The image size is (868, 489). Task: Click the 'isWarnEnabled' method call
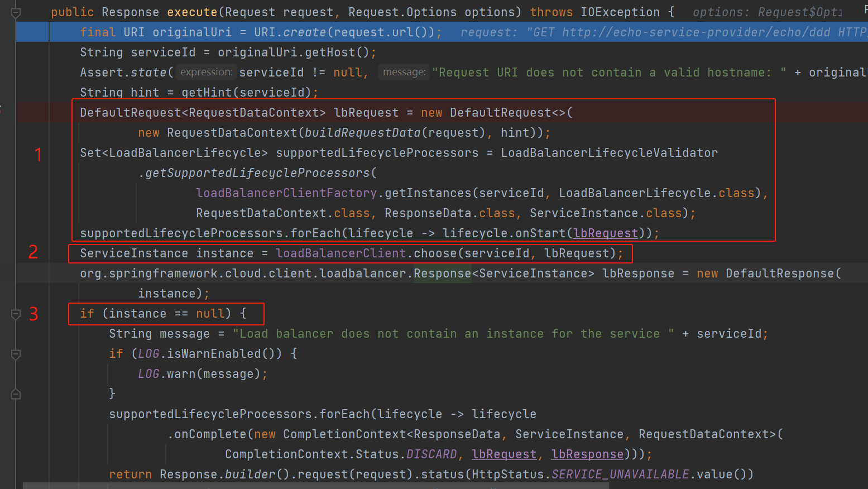click(x=214, y=354)
